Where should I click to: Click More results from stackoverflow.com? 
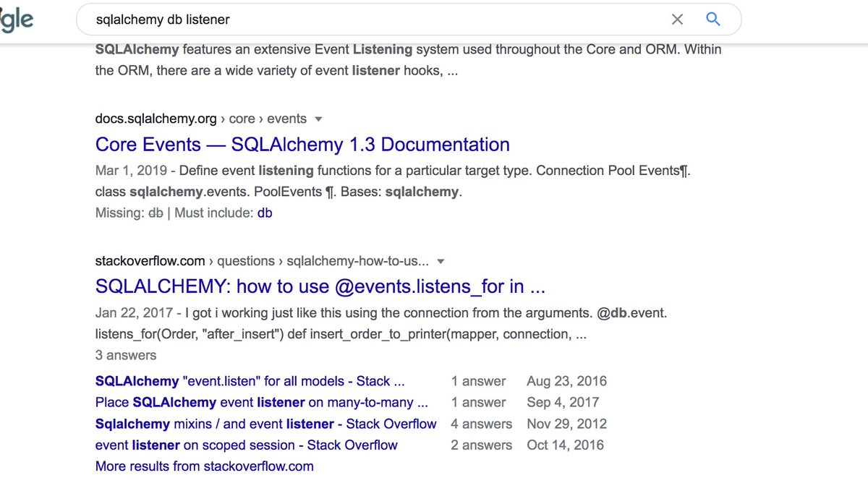(x=205, y=466)
